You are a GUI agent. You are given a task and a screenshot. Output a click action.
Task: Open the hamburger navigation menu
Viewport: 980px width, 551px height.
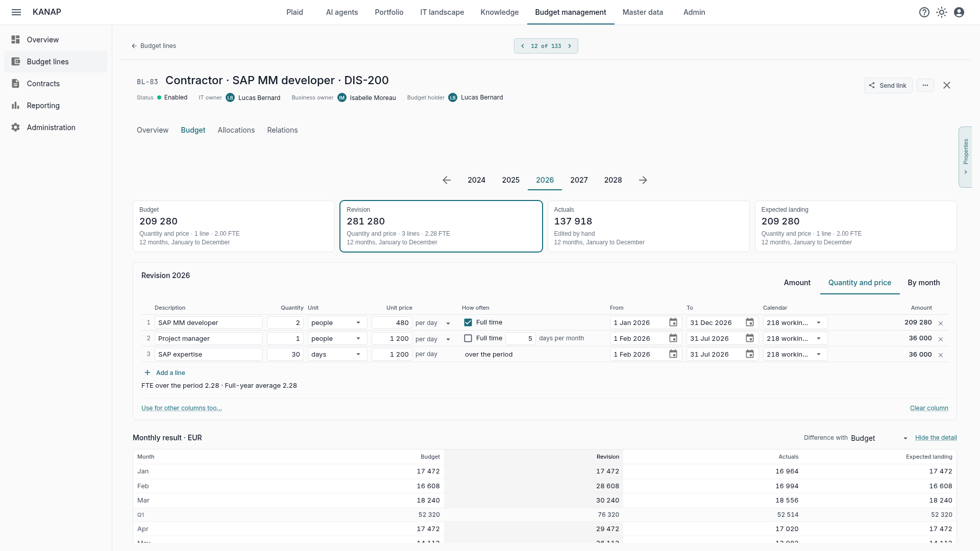16,12
